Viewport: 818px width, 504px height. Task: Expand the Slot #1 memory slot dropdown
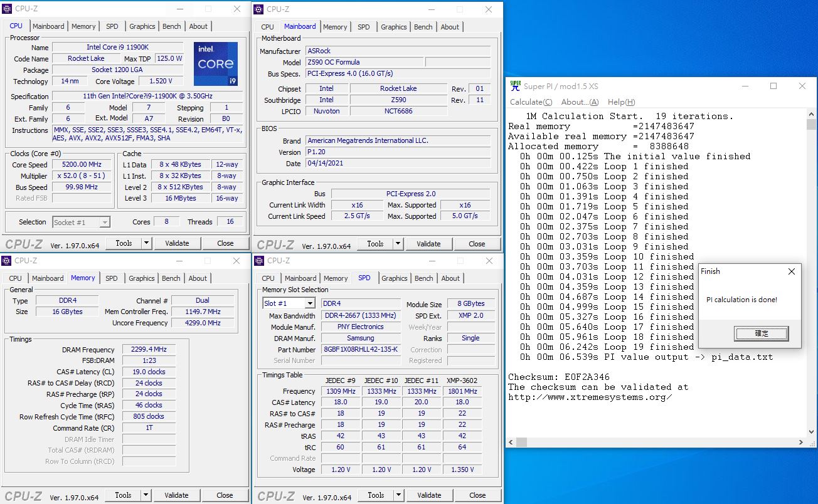pyautogui.click(x=309, y=303)
